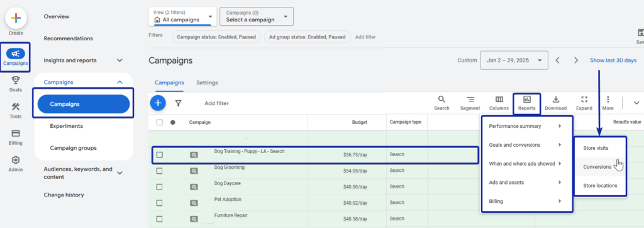Go to Billing card icon

pyautogui.click(x=16, y=134)
